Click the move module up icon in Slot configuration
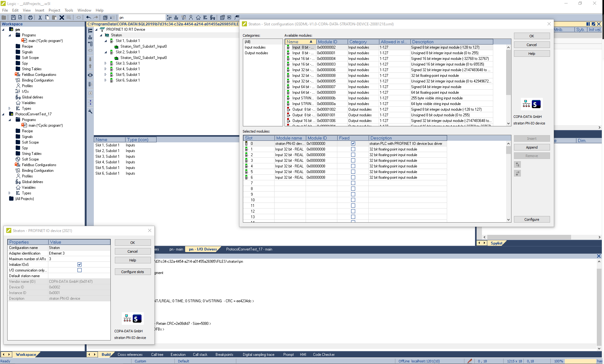Viewport: 604px width, 364px height. 518,165
